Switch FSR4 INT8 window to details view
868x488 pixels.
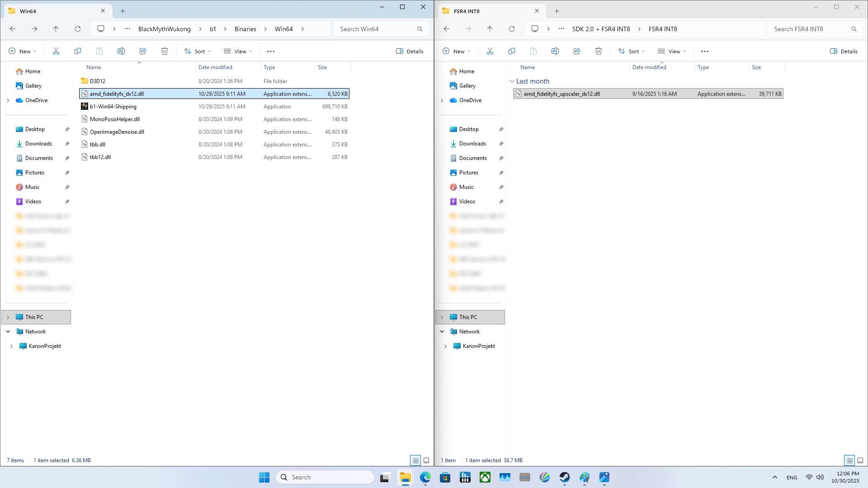point(849,460)
